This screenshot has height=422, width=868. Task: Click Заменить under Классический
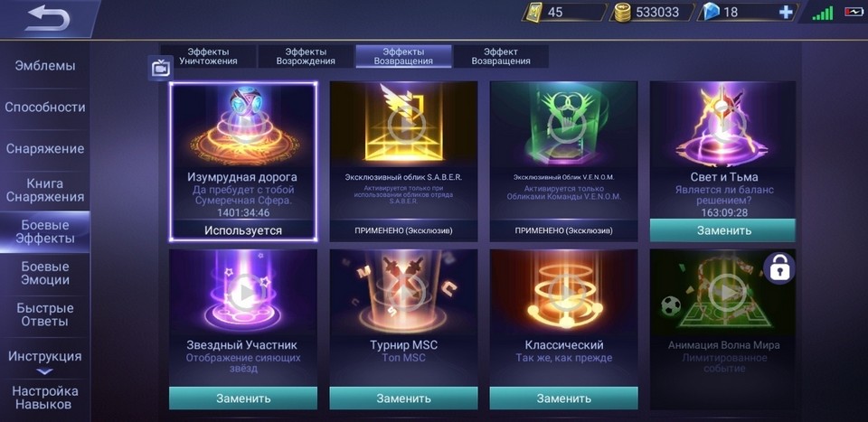(x=563, y=399)
